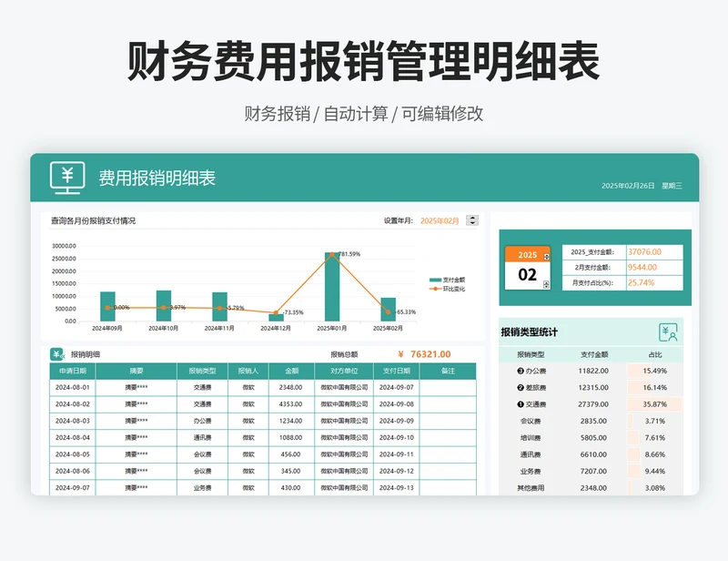The height and width of the screenshot is (561, 728).
Task: Select the 金额 column header
Action: 291,371
